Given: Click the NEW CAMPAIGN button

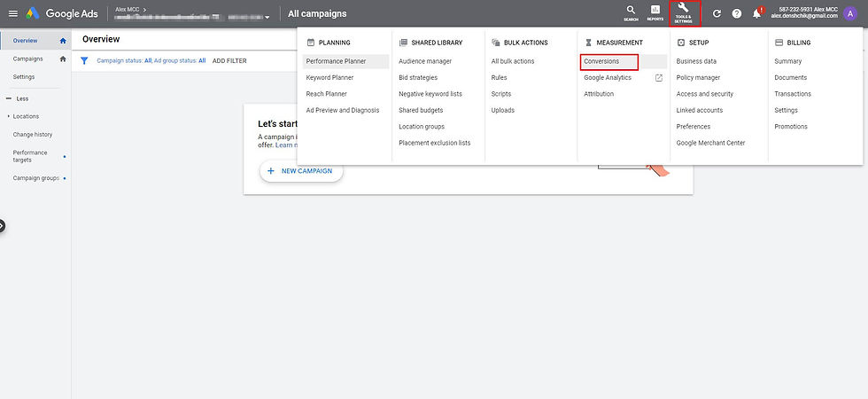Looking at the screenshot, I should pos(301,171).
